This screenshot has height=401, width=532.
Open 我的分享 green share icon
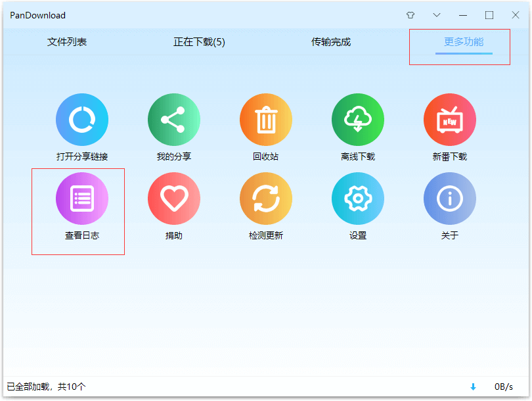(174, 120)
